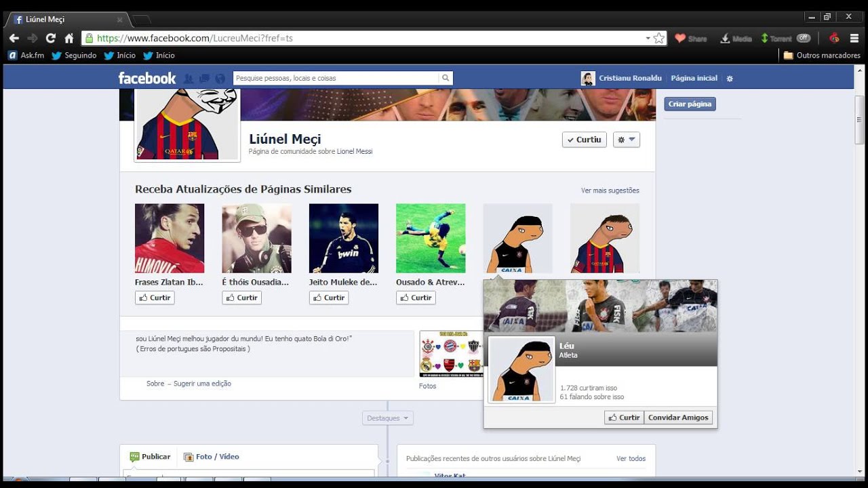Click Ver mais sugestões
This screenshot has width=868, height=488.
click(610, 190)
